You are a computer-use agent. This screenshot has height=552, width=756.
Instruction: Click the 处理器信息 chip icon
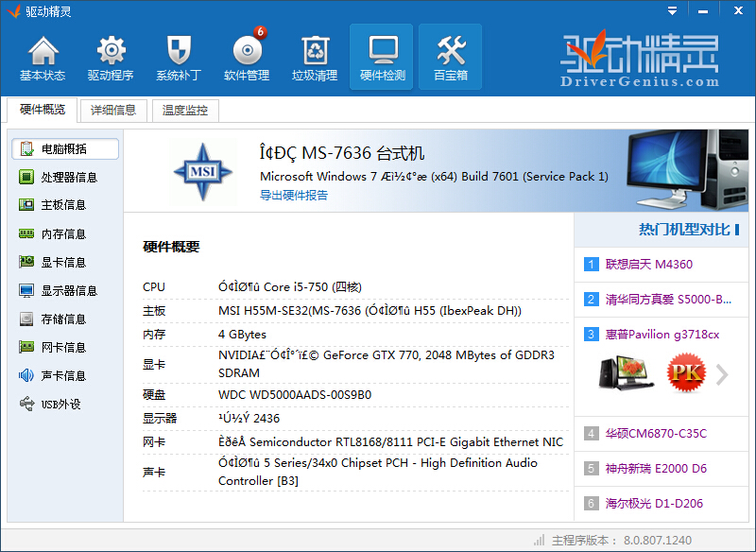point(26,177)
